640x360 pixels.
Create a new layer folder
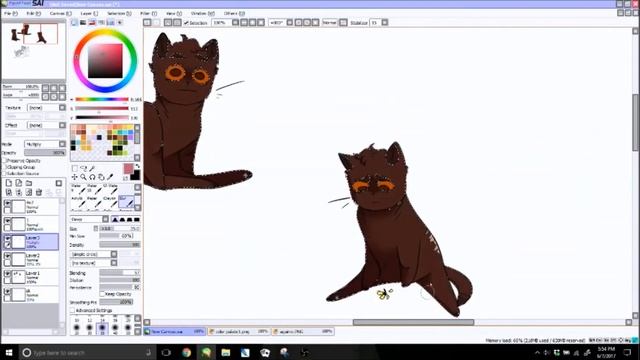29,183
